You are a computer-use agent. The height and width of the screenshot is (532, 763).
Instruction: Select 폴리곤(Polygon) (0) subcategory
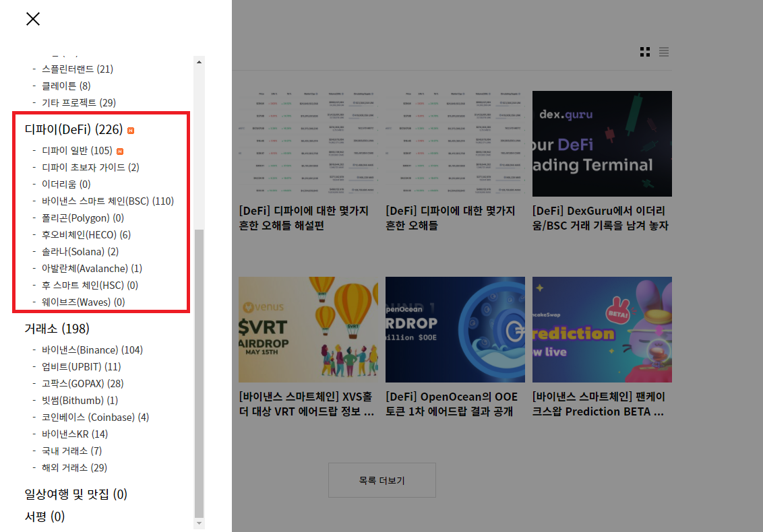(83, 218)
